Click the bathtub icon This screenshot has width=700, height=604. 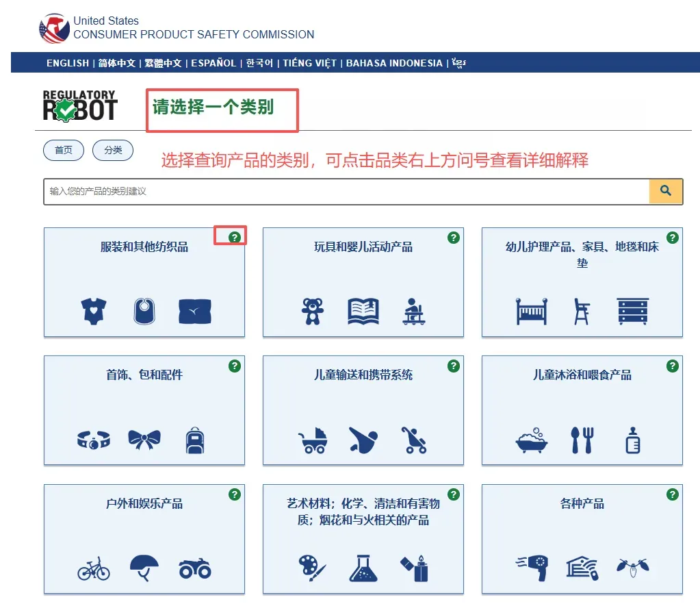531,440
